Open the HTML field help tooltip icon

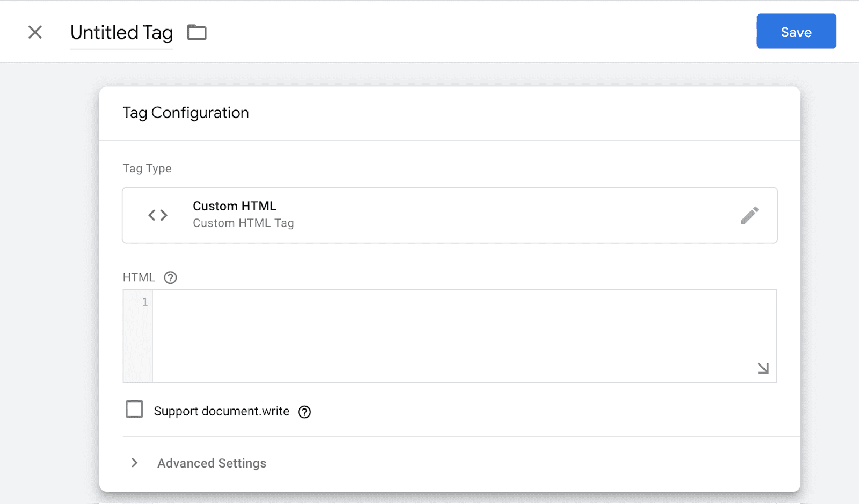click(x=171, y=277)
